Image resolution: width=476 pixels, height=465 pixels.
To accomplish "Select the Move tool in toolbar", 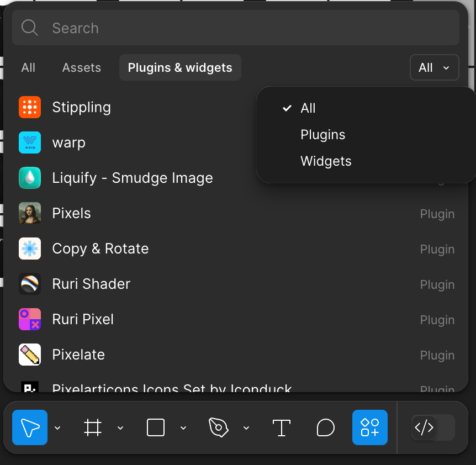I will 30,427.
